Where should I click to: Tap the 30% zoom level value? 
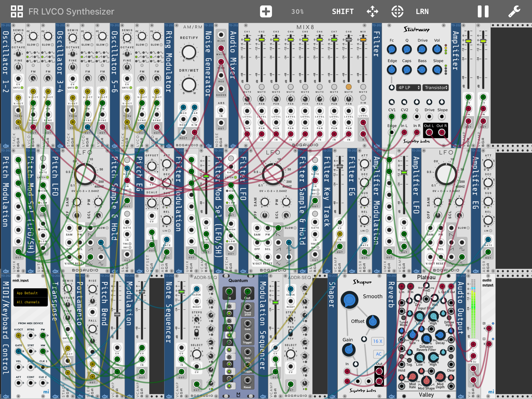[297, 11]
